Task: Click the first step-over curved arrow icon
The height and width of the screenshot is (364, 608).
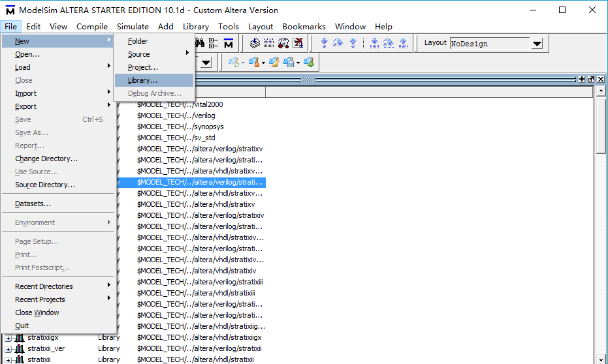Action: pyautogui.click(x=338, y=43)
